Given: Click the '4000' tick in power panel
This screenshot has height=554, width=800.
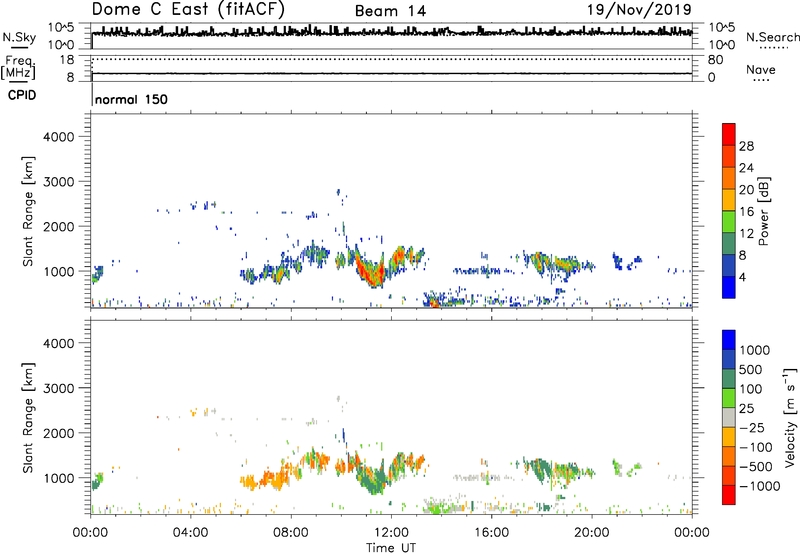Looking at the screenshot, I should [x=58, y=137].
